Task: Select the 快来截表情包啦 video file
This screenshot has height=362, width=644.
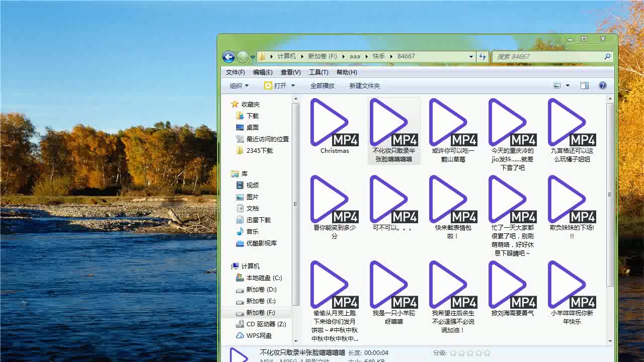Action: (453, 207)
